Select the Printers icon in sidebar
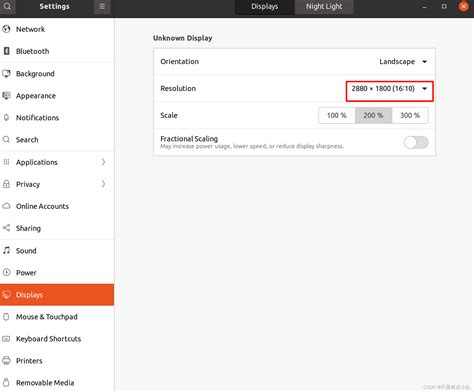 click(6, 360)
